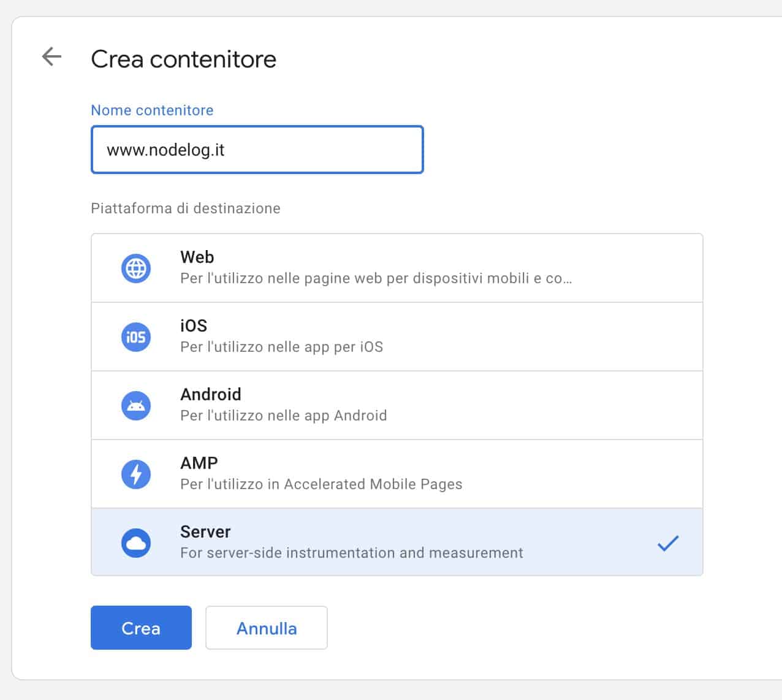Click the back arrow next to Crea contenitore
Image resolution: width=782 pixels, height=700 pixels.
[x=51, y=58]
